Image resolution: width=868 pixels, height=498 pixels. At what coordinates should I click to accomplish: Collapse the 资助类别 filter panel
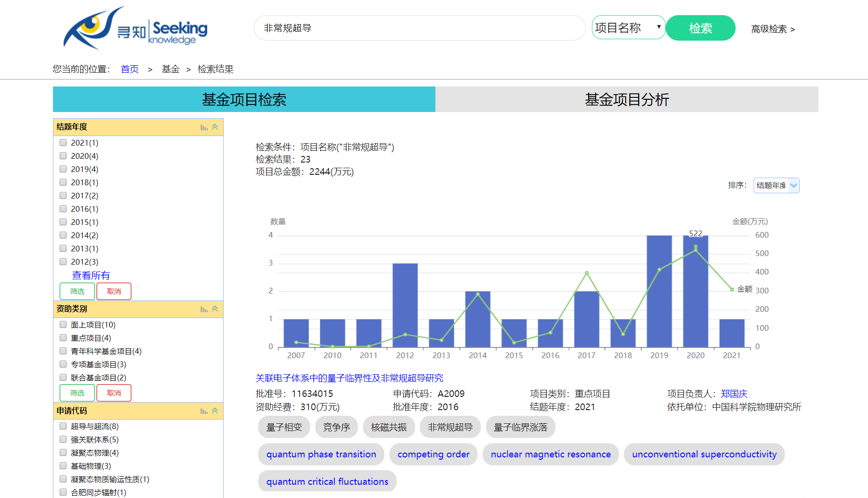coord(215,309)
